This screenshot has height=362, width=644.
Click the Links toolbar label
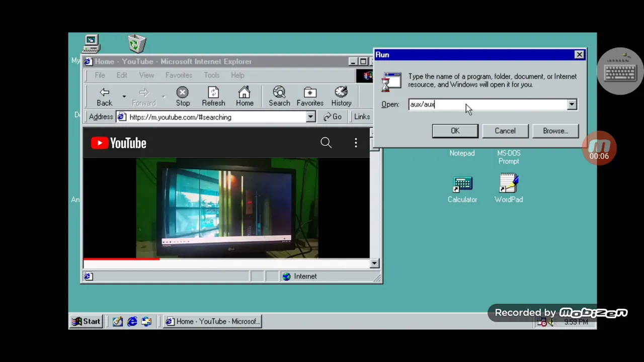pos(362,117)
